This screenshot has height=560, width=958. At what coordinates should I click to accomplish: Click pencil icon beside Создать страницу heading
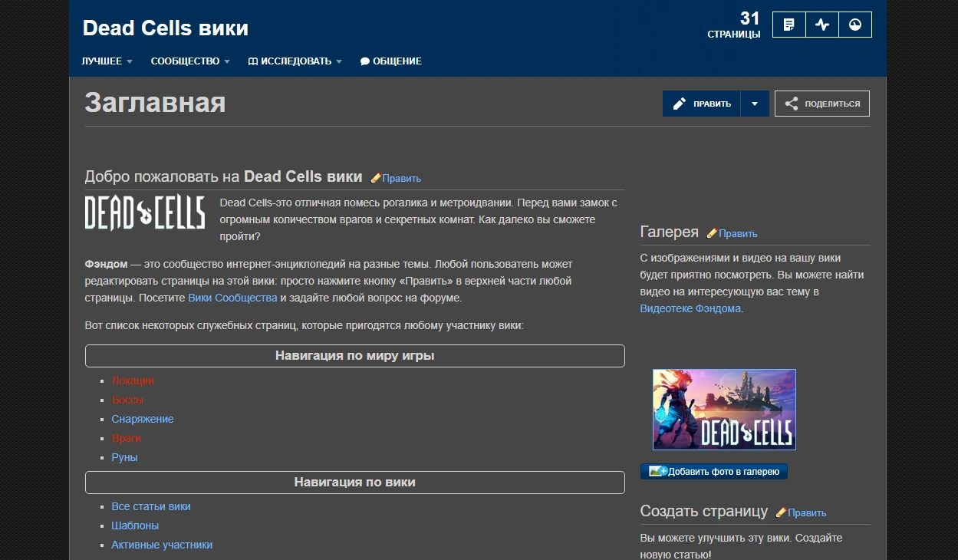point(781,512)
